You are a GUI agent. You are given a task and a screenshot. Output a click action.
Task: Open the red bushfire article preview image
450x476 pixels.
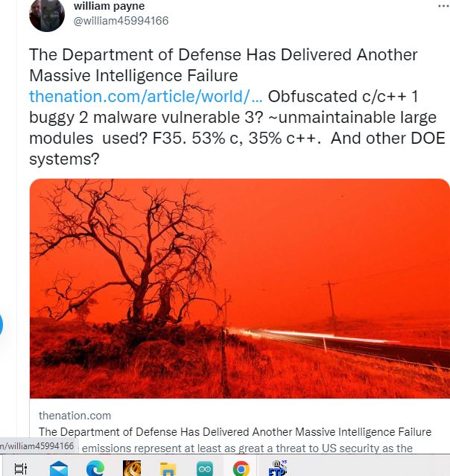[x=240, y=288]
